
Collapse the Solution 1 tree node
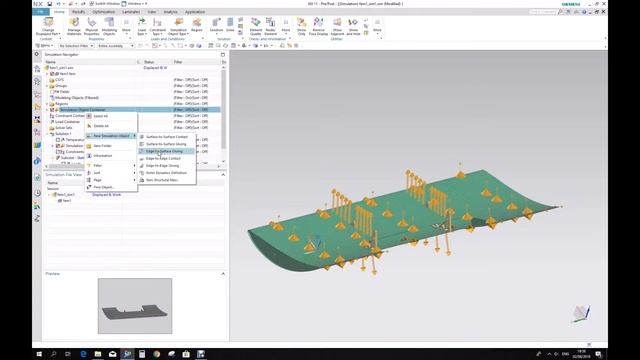point(47,134)
